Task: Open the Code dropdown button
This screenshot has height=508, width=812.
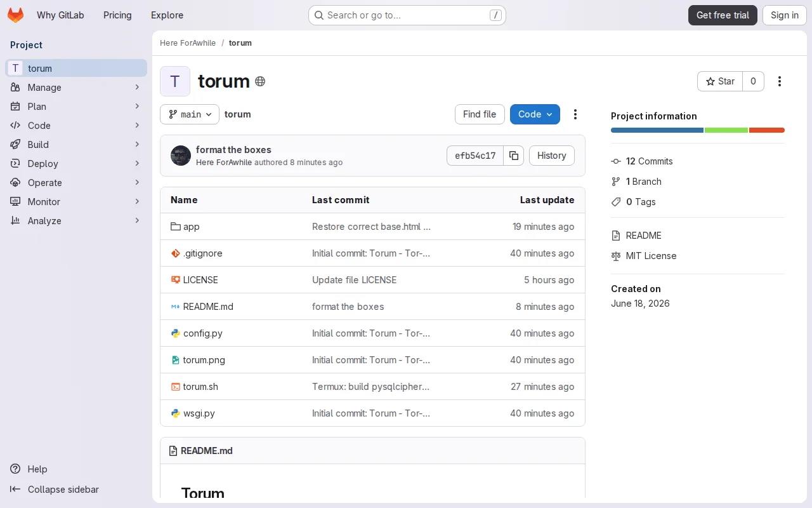Action: [535, 114]
